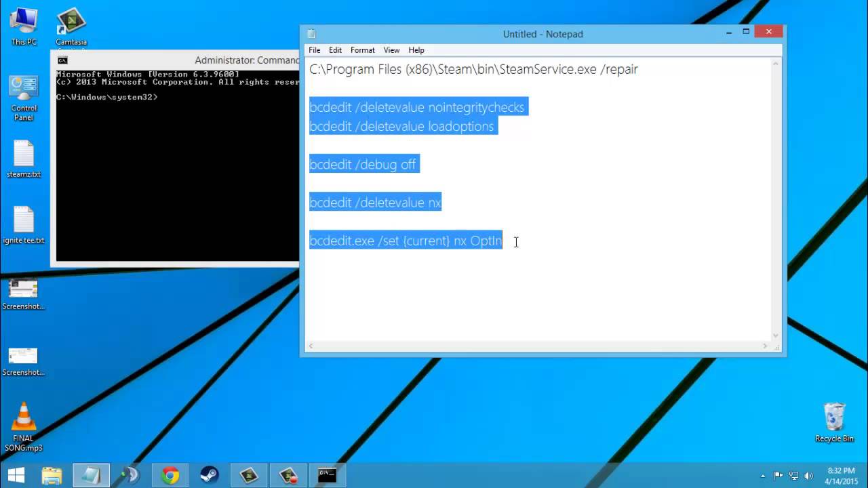Click the Command Prompt title bar icon

coord(62,60)
